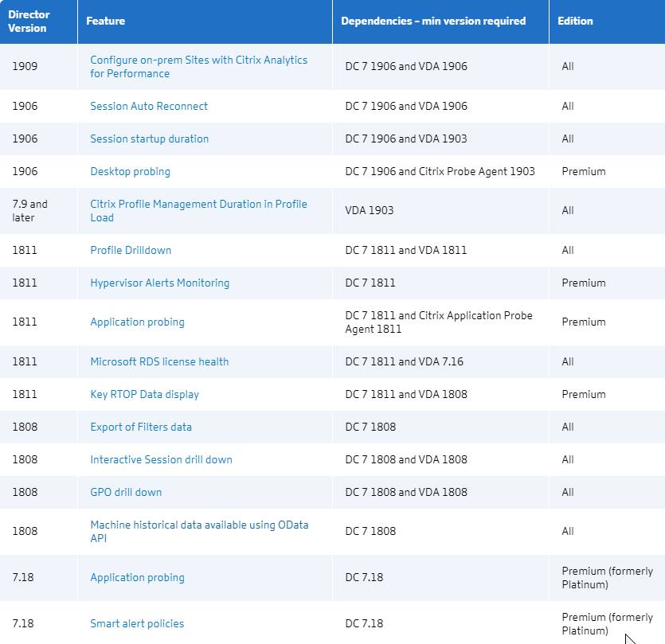Click the Profile Drilldown link

(131, 250)
